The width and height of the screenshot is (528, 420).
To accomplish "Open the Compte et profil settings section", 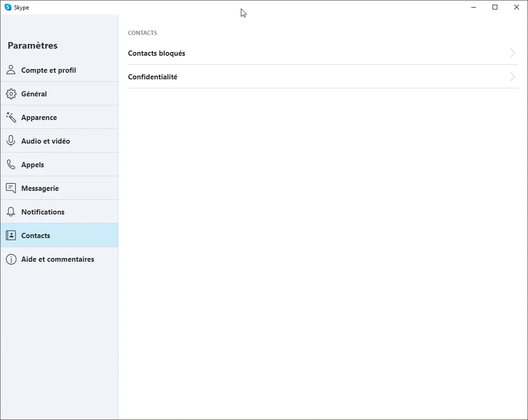I will (x=59, y=70).
